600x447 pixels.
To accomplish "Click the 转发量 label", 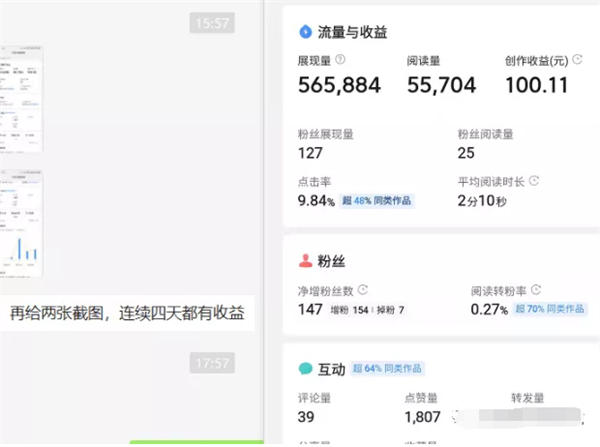I will coord(528,398).
